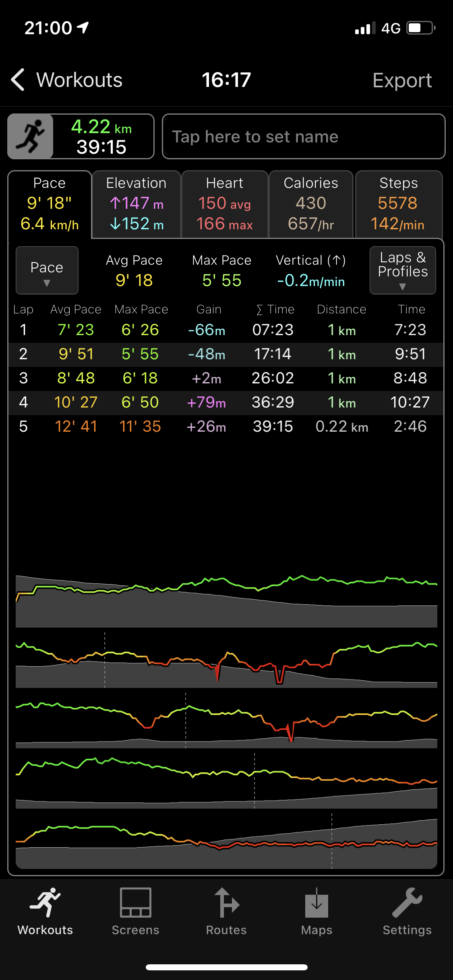Tap the Export button
The width and height of the screenshot is (453, 980).
coord(402,80)
